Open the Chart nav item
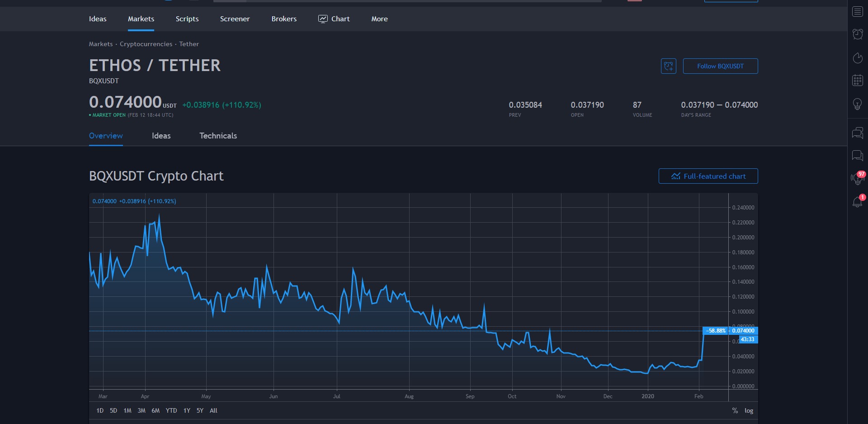This screenshot has height=424, width=868. coord(334,19)
